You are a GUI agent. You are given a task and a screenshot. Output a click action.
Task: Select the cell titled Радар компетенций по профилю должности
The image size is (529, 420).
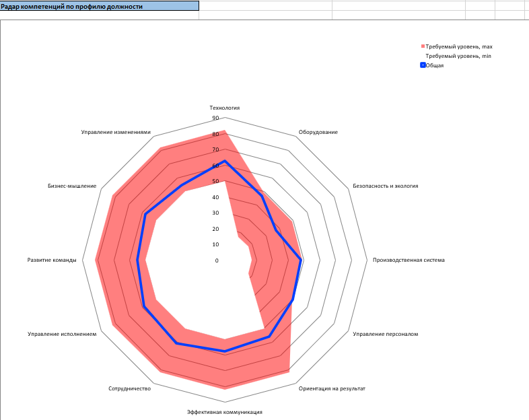99,6
